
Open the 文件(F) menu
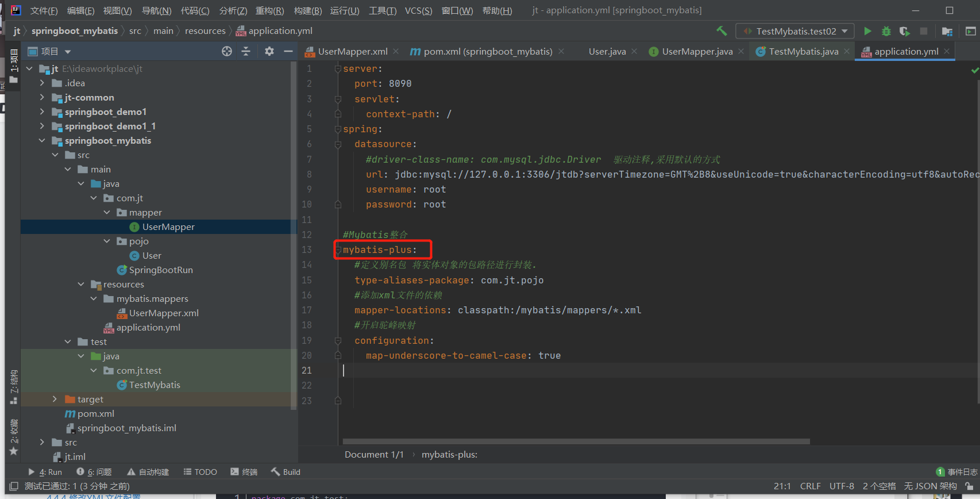44,11
